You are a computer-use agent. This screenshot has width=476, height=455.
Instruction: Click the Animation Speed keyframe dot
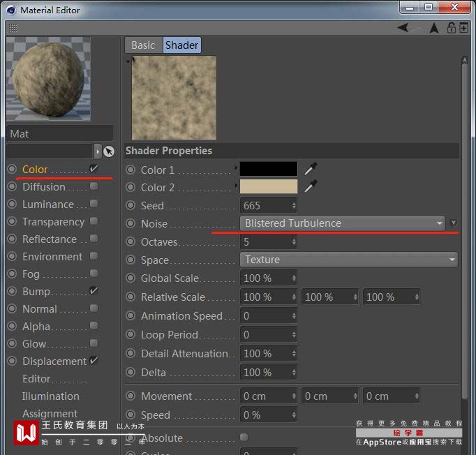coord(131,315)
